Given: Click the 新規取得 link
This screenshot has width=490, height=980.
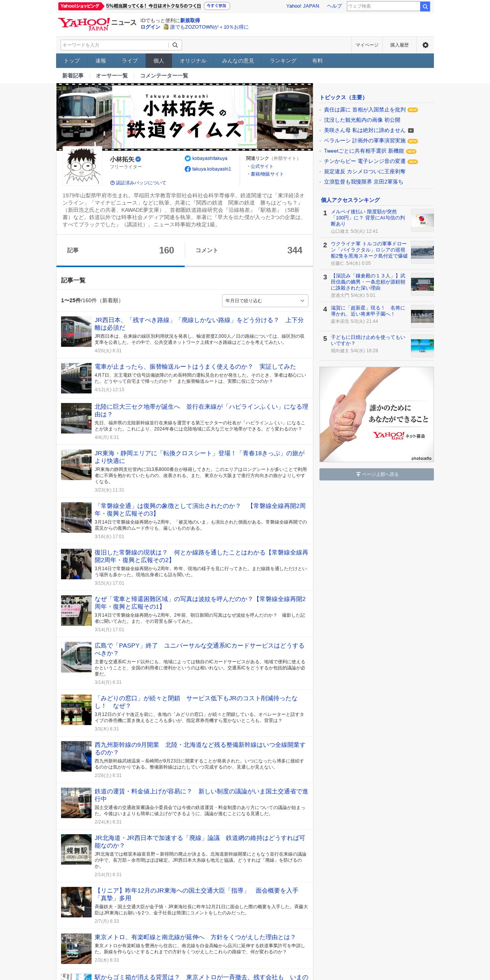Looking at the screenshot, I should tap(190, 21).
